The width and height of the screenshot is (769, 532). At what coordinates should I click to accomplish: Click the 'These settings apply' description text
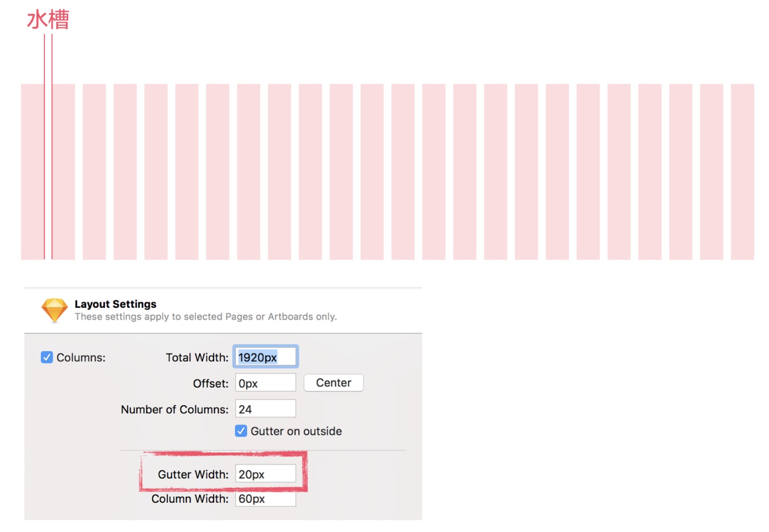click(205, 317)
